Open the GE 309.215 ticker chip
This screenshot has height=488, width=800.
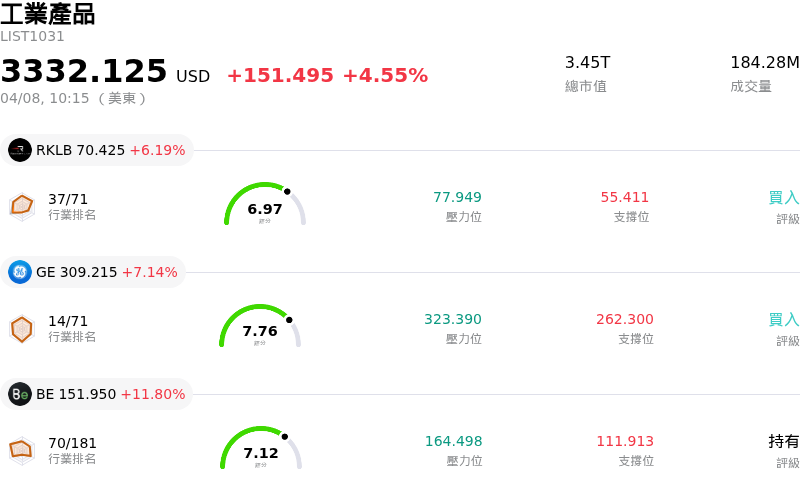coord(95,272)
